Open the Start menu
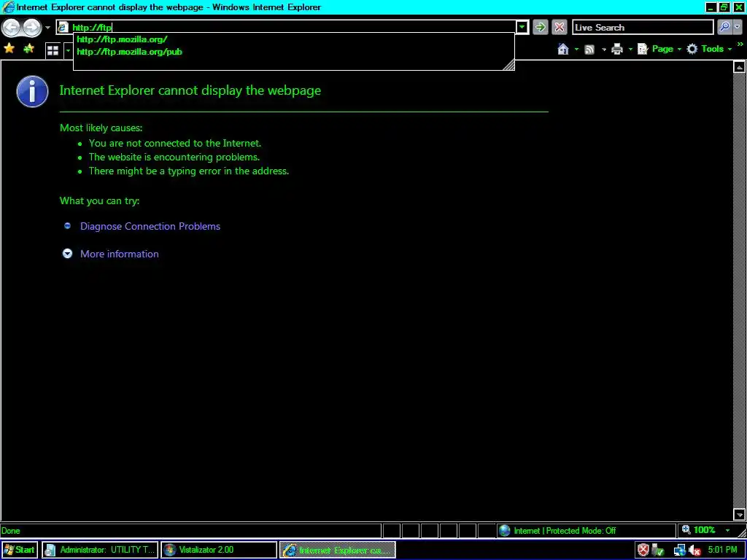The height and width of the screenshot is (560, 747). (x=19, y=550)
